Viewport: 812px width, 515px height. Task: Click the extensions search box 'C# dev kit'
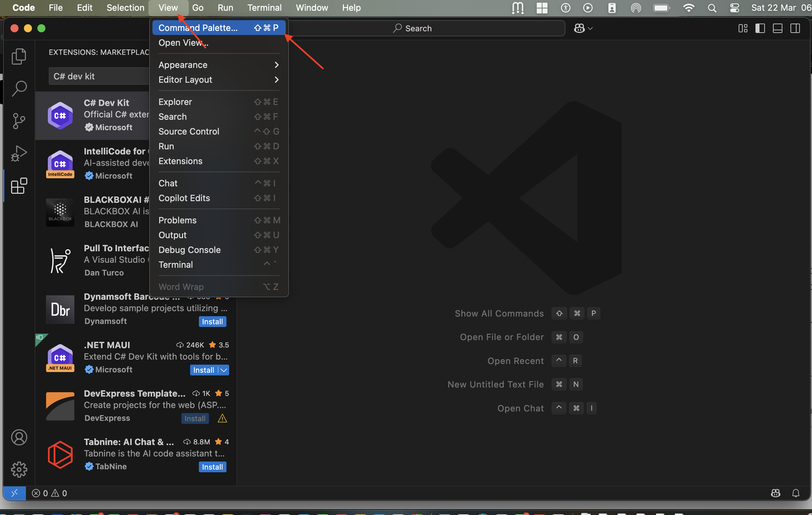point(99,76)
